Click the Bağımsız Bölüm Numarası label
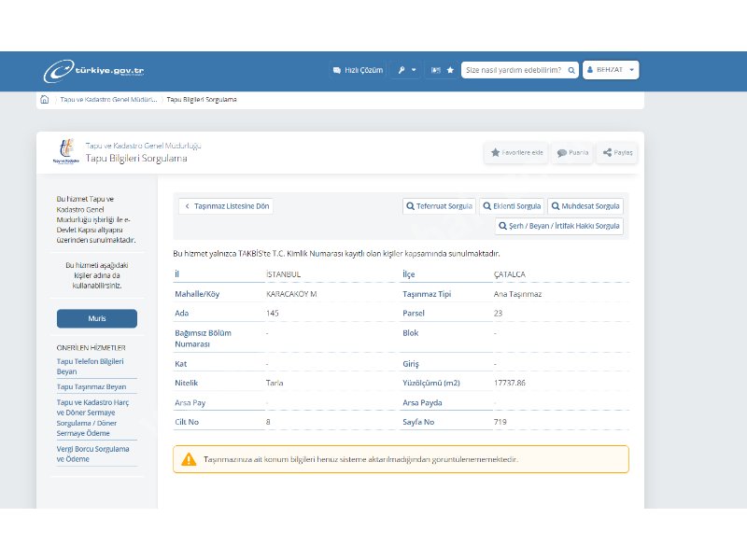Image resolution: width=747 pixels, height=560 pixels. pyautogui.click(x=203, y=338)
